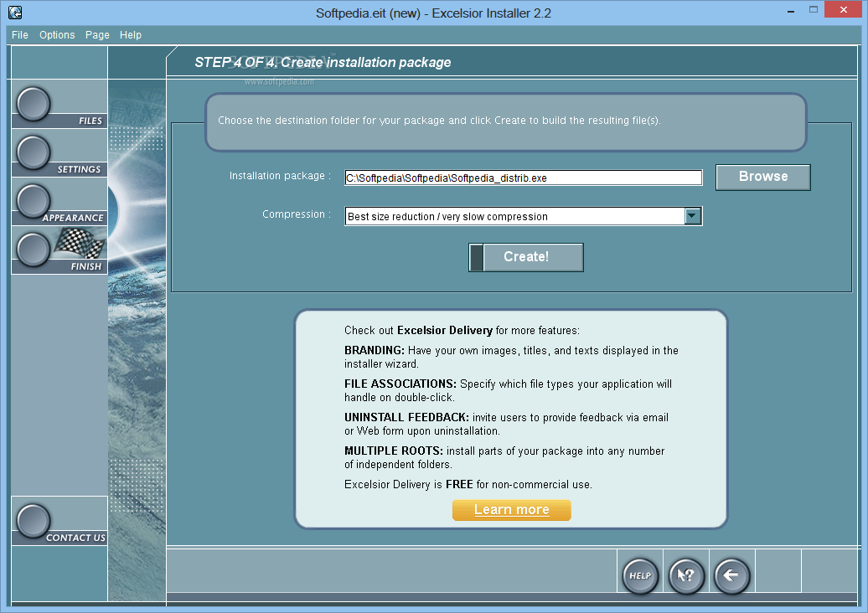
Task: Click the 'MULTIPLE ROOTS:' feature text
Action: [394, 451]
